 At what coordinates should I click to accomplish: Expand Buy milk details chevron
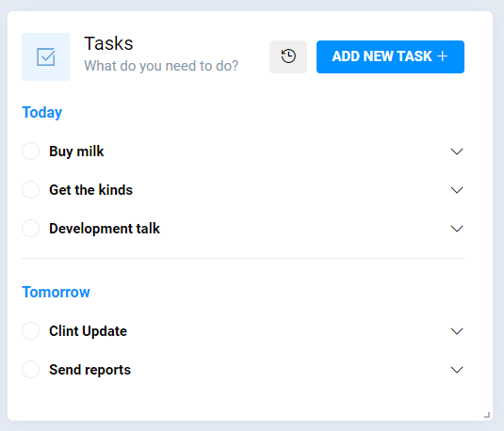pyautogui.click(x=457, y=152)
